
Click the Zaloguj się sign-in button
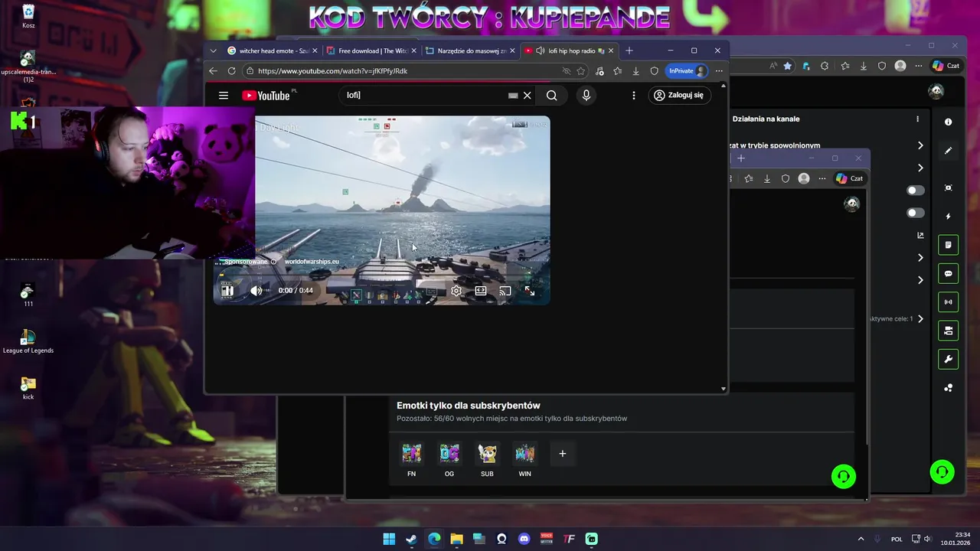tap(678, 95)
